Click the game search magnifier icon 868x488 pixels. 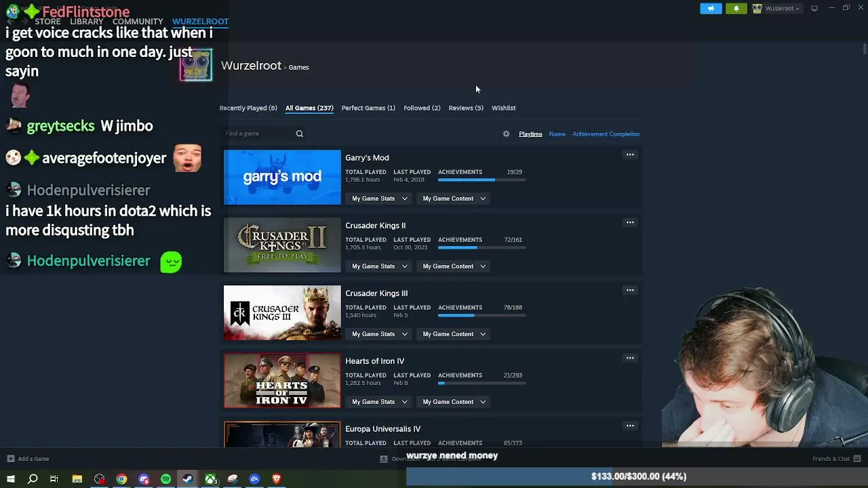(x=300, y=134)
